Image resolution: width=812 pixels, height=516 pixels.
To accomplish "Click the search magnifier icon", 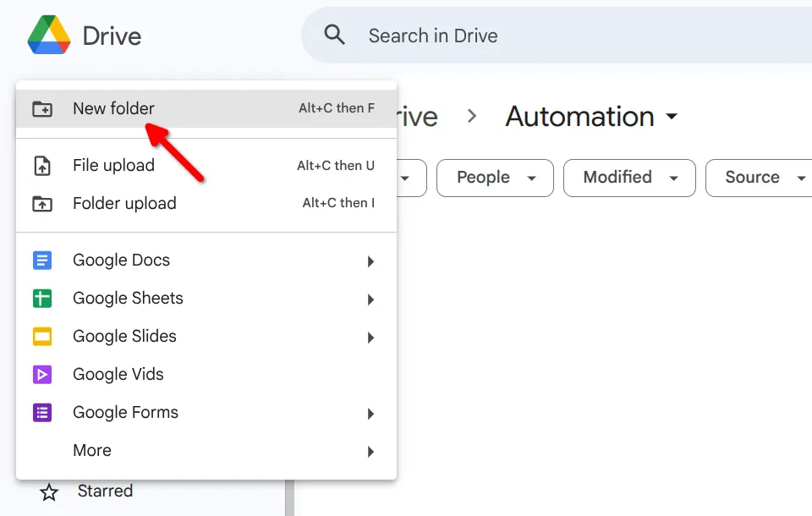I will pyautogui.click(x=335, y=35).
